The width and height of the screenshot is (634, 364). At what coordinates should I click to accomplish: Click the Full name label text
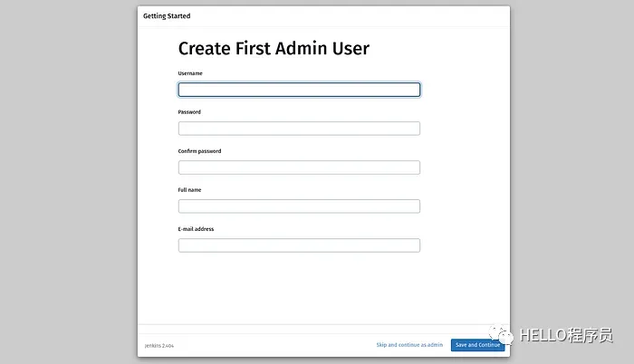tap(190, 190)
